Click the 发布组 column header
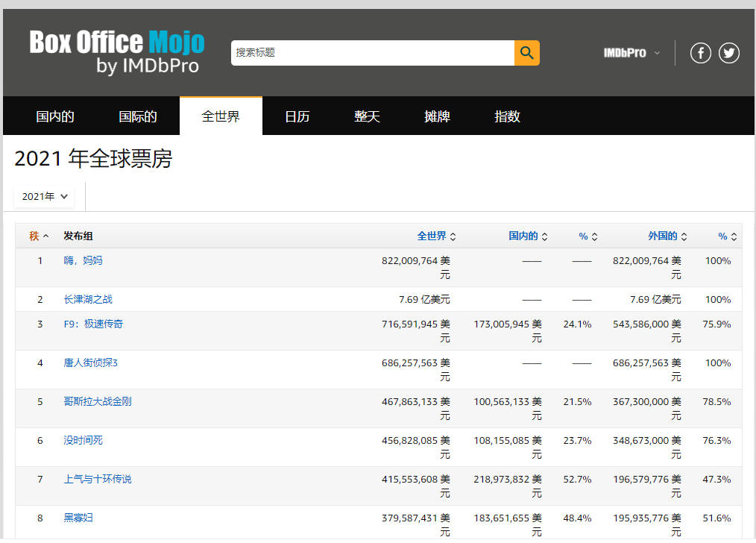Viewport: 756px width, 543px height. tap(78, 236)
